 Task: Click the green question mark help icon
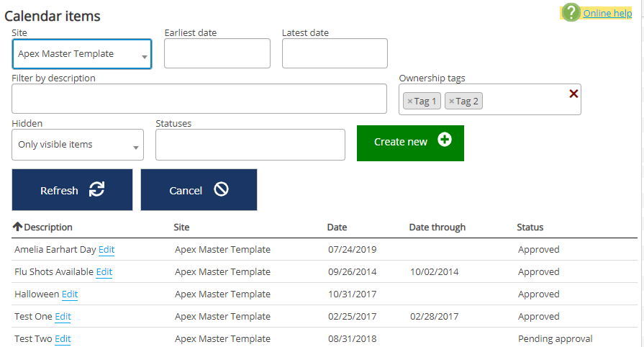tap(571, 12)
